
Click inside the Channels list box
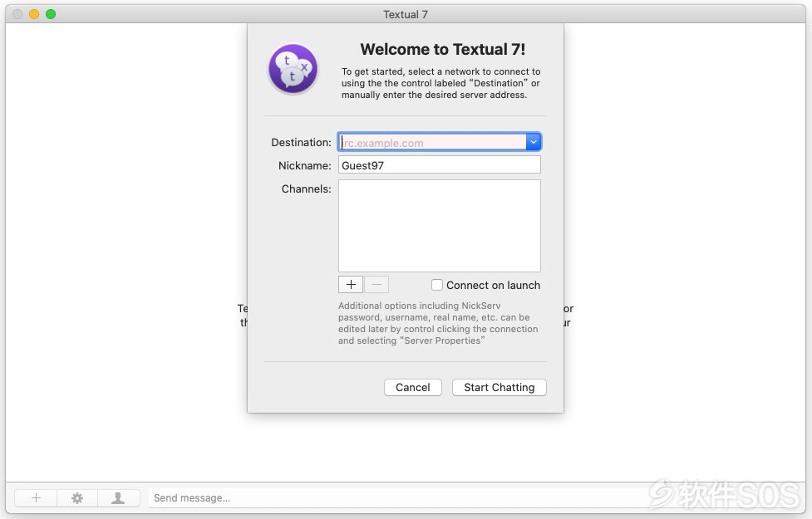tap(439, 226)
